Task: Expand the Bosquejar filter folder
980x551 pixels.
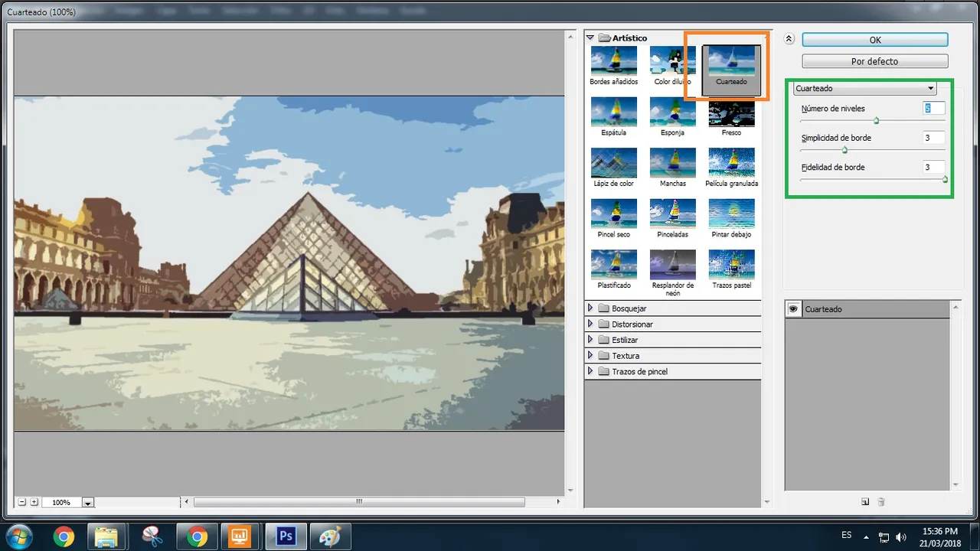Action: (x=590, y=308)
